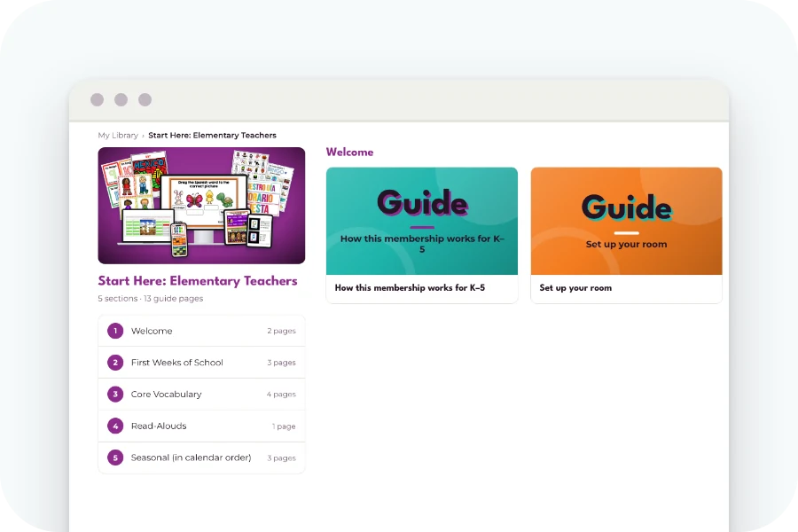Open the teal Guide card image

click(422, 221)
